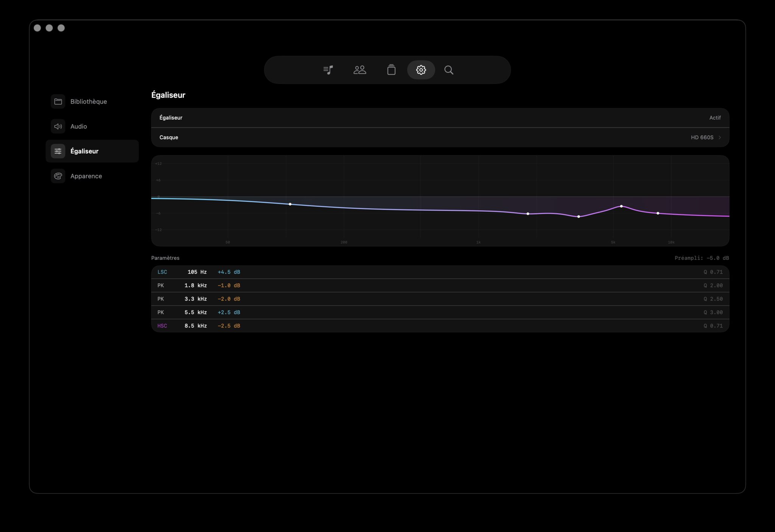Select the settings gear icon

421,70
